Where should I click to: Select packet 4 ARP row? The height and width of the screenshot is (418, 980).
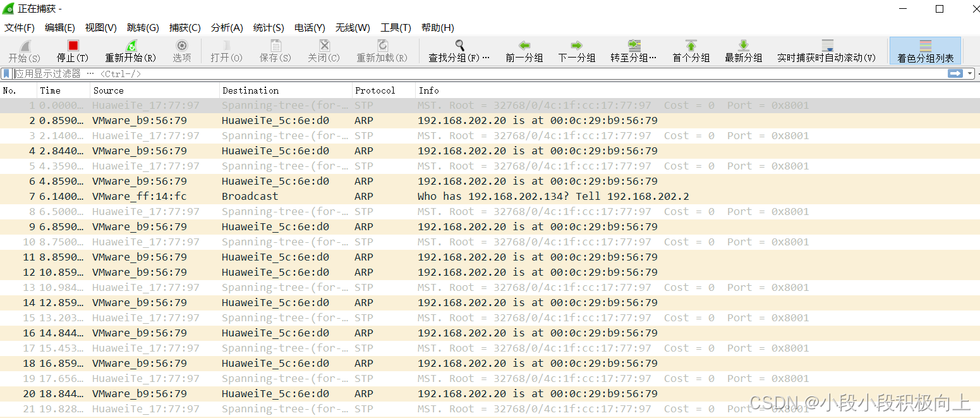(490, 151)
